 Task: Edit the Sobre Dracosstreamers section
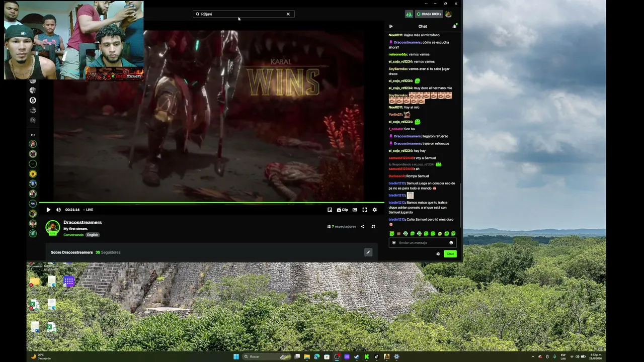368,252
